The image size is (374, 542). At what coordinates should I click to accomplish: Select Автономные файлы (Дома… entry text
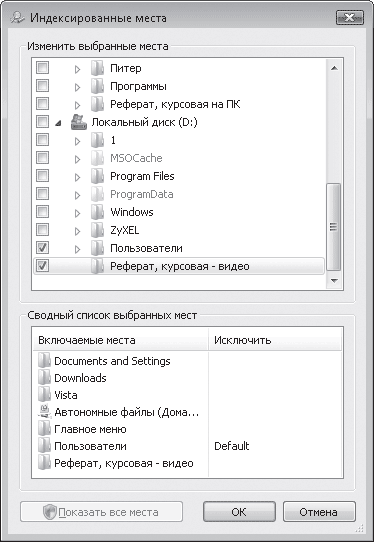coord(127,412)
